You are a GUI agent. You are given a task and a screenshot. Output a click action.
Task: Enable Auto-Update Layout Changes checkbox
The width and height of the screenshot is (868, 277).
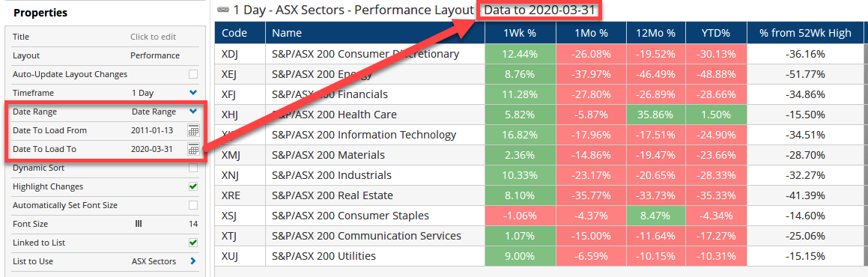click(192, 74)
